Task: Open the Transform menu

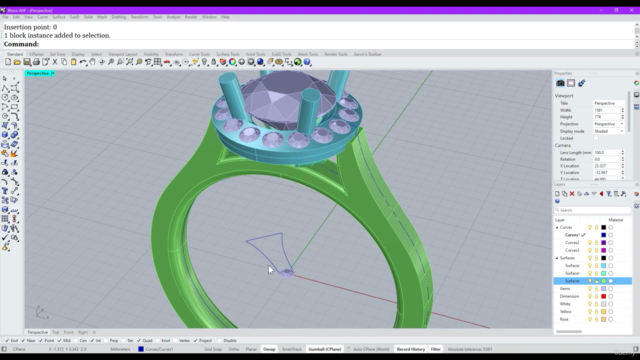Action: coord(140,17)
